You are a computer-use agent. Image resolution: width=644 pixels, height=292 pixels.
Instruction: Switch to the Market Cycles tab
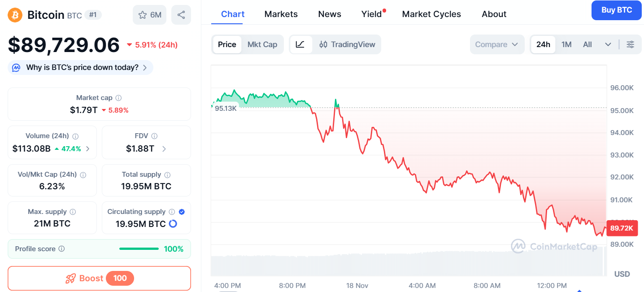pos(431,14)
